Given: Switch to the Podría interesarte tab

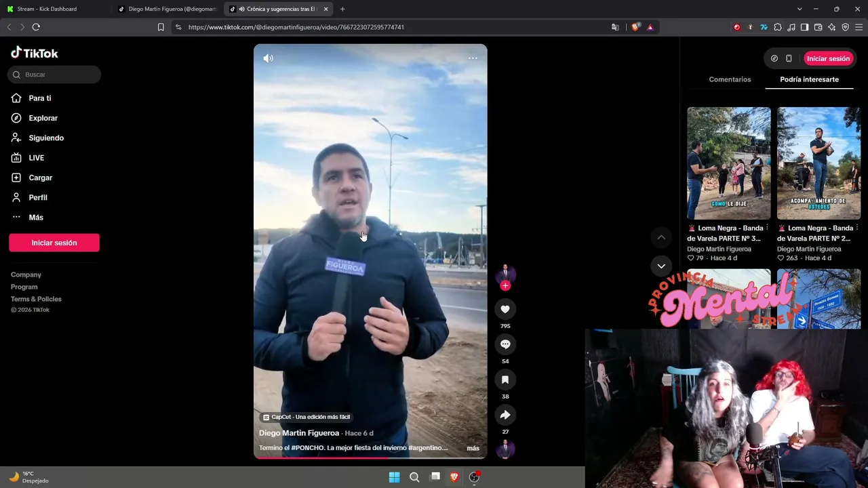Looking at the screenshot, I should click(809, 79).
